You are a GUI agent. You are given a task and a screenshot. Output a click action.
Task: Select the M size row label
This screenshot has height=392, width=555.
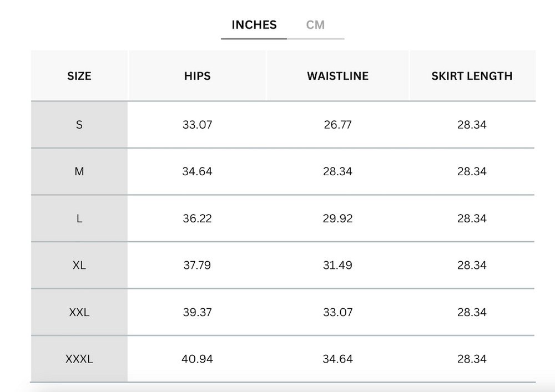[x=79, y=172]
